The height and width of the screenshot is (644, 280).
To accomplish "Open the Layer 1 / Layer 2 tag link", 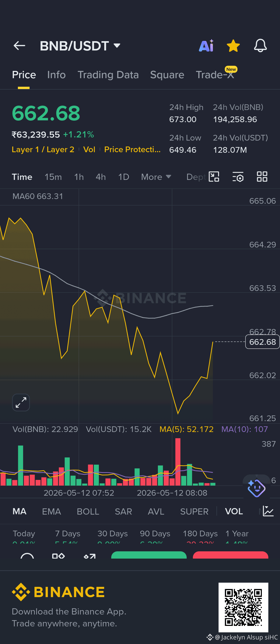I will [x=43, y=150].
